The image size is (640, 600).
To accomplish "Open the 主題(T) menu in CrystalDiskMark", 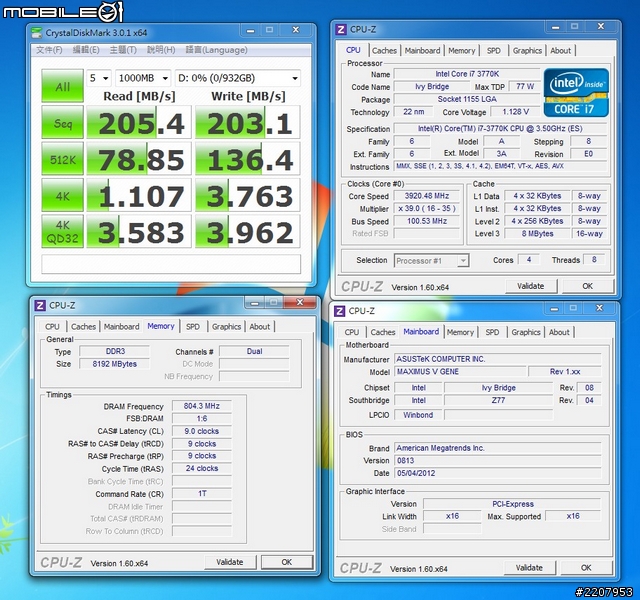I will [123, 50].
